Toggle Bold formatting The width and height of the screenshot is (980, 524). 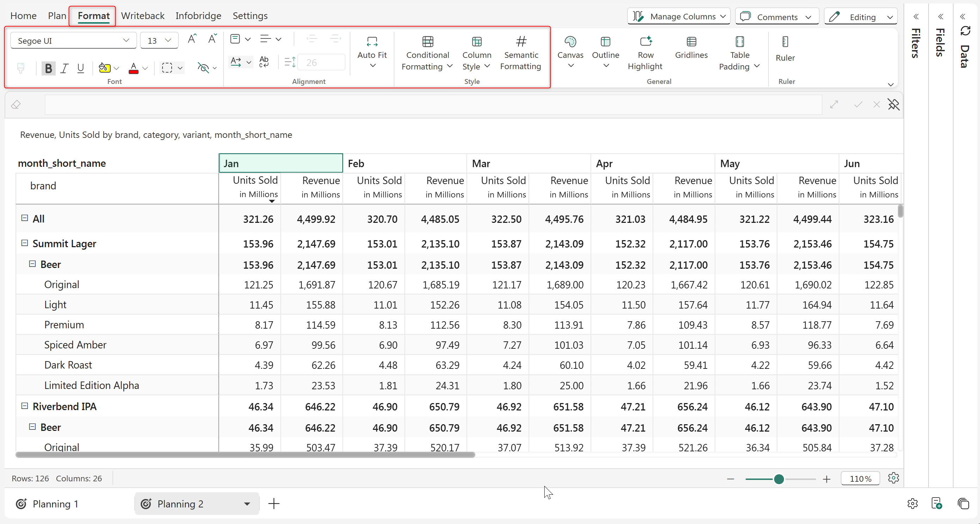tap(48, 68)
